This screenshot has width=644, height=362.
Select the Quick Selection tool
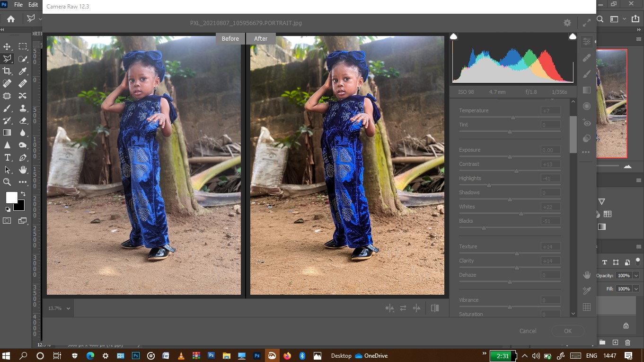tap(23, 59)
